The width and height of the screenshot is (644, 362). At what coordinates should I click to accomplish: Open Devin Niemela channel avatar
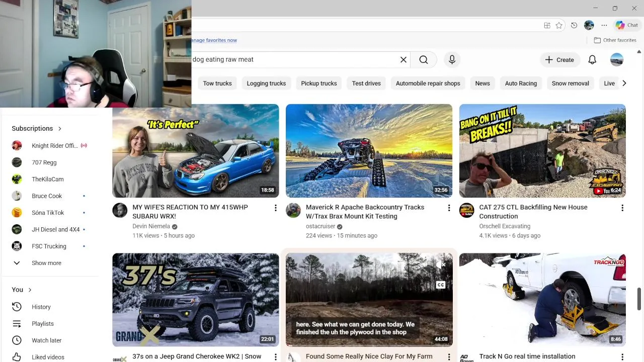120,210
